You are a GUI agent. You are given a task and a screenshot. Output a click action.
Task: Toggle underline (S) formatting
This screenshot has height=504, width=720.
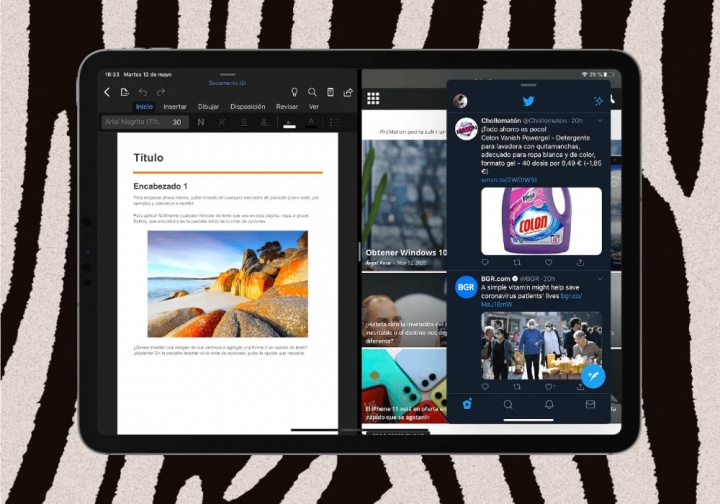tap(244, 122)
